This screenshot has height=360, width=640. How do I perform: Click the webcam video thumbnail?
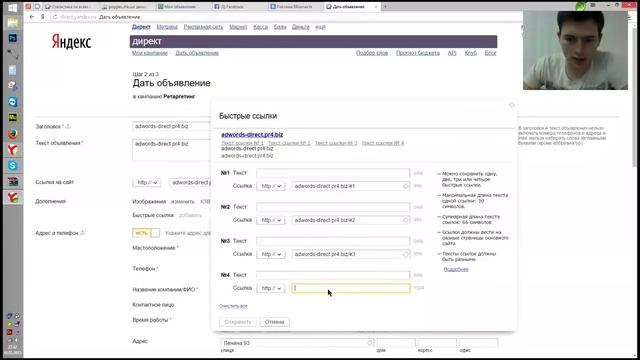tap(575, 50)
